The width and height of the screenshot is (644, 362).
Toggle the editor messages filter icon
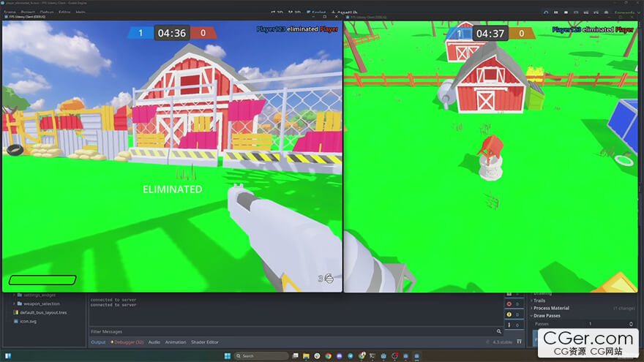pos(509,325)
